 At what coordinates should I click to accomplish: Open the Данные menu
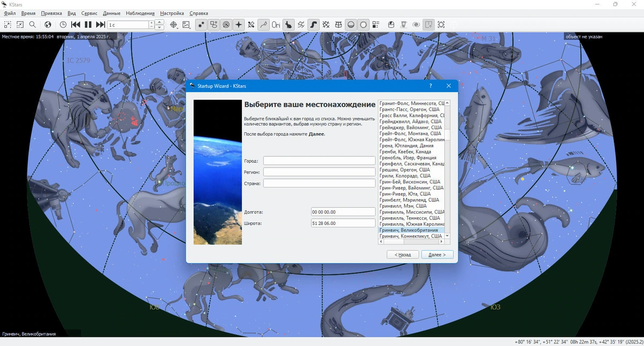pyautogui.click(x=112, y=13)
